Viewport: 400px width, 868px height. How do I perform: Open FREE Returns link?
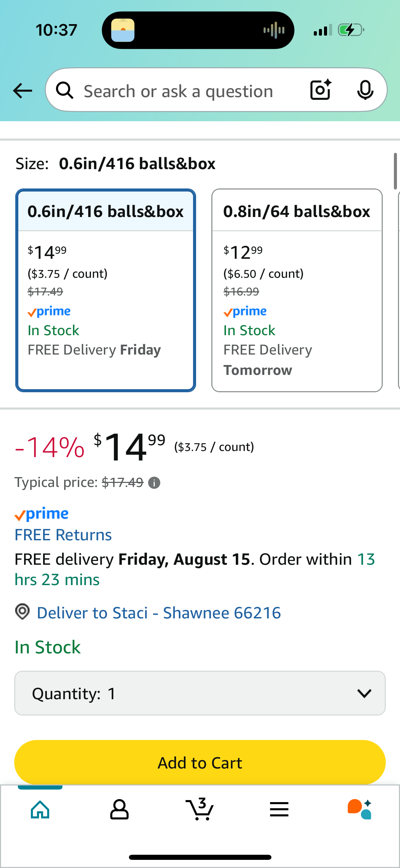coord(63,535)
